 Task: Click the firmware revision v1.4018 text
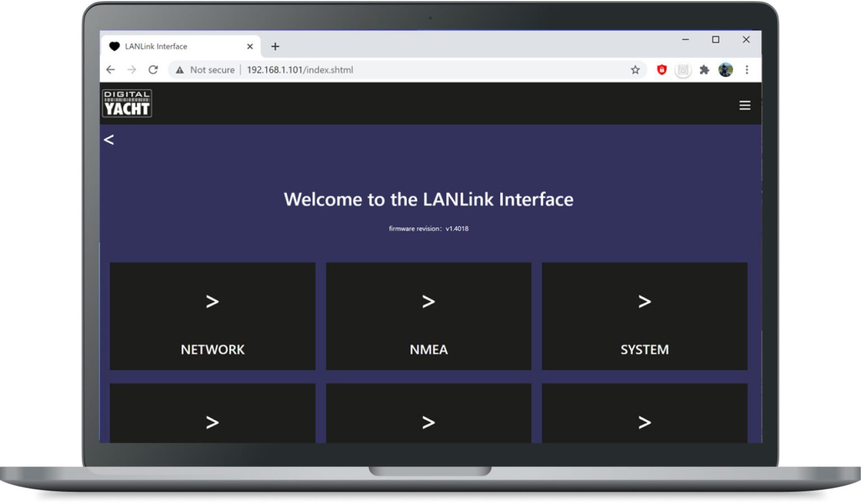click(x=429, y=228)
